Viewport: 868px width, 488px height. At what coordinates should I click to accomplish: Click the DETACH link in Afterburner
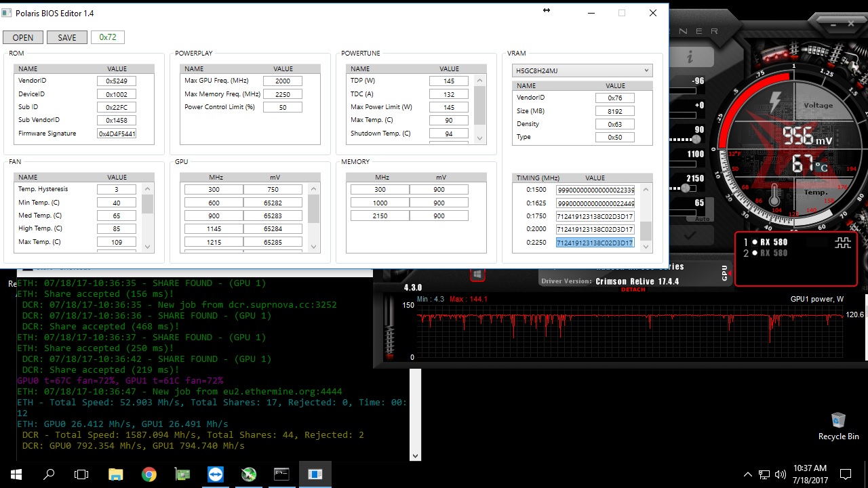[x=633, y=289]
